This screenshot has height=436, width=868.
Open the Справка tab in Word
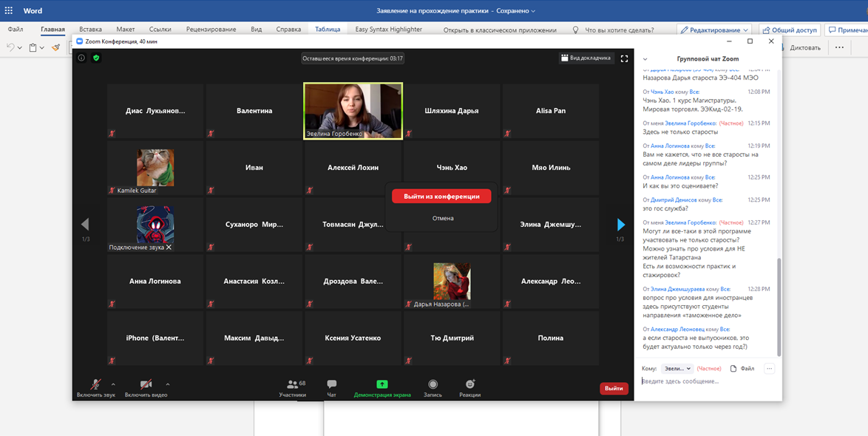pos(288,30)
